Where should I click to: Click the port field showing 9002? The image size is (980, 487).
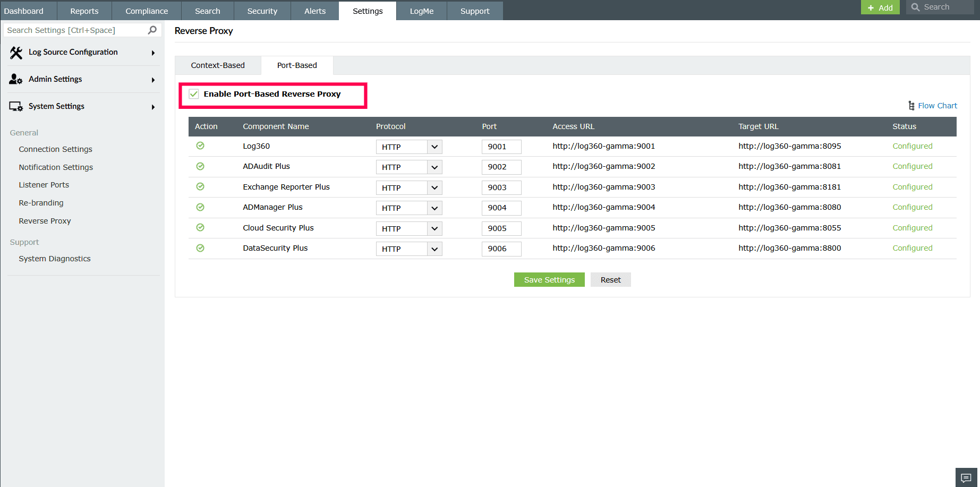pyautogui.click(x=501, y=167)
